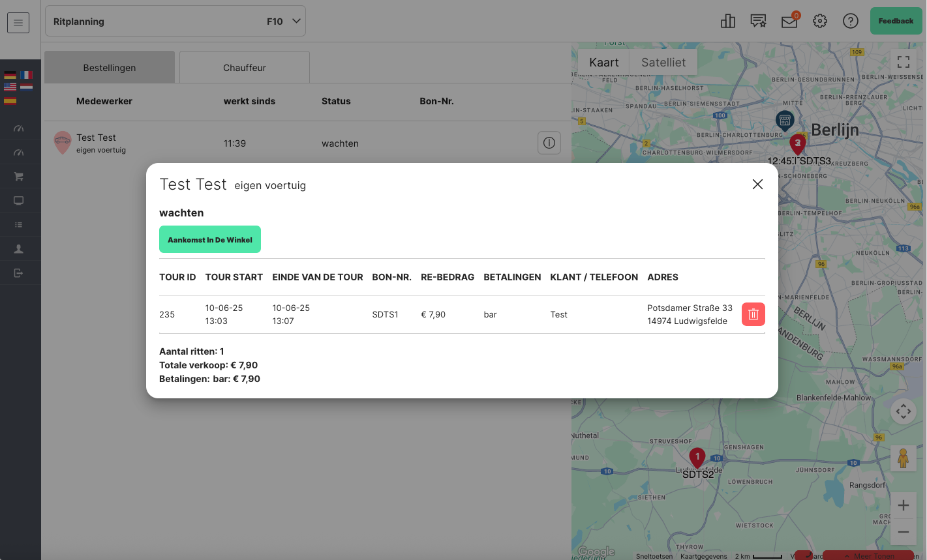
Task: Click the BETALINGEN column header
Action: coord(512,277)
